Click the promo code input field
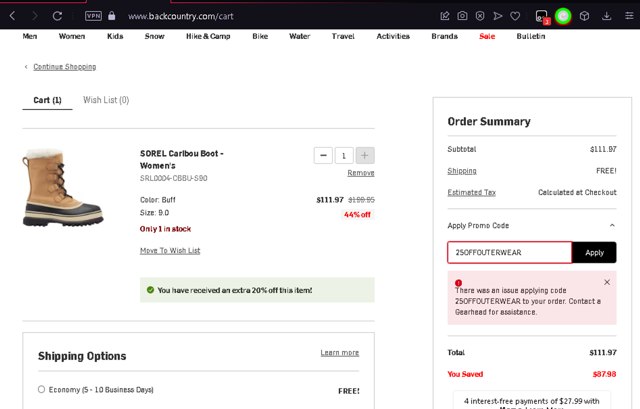The height and width of the screenshot is (409, 640). (x=510, y=252)
